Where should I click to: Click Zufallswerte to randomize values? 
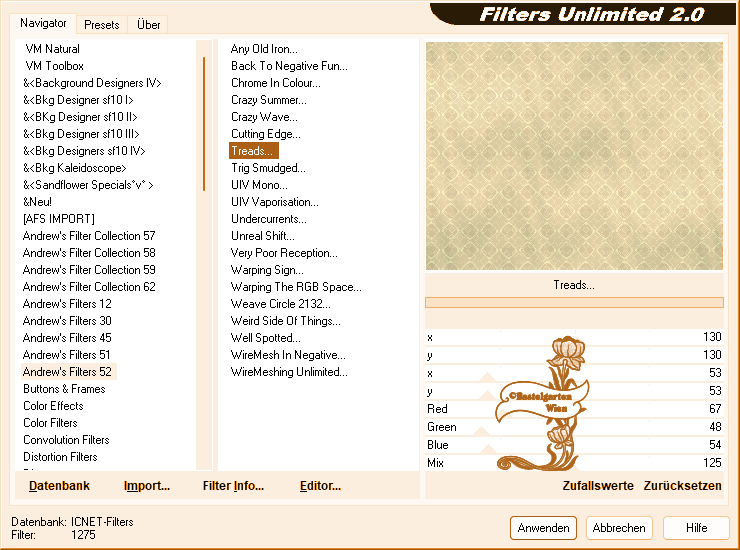pos(598,486)
